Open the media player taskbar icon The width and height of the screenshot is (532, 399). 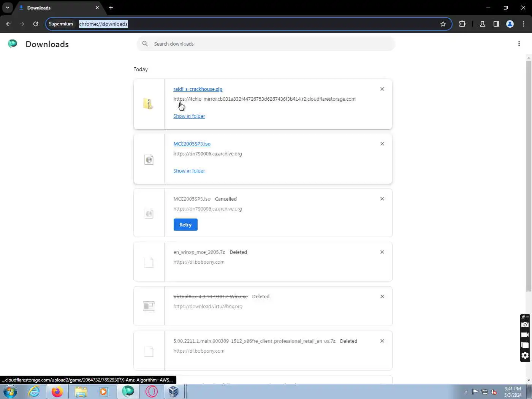[104, 391]
